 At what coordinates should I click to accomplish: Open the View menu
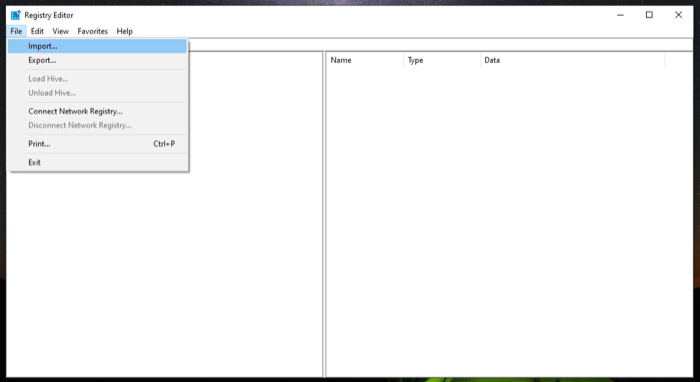[61, 31]
